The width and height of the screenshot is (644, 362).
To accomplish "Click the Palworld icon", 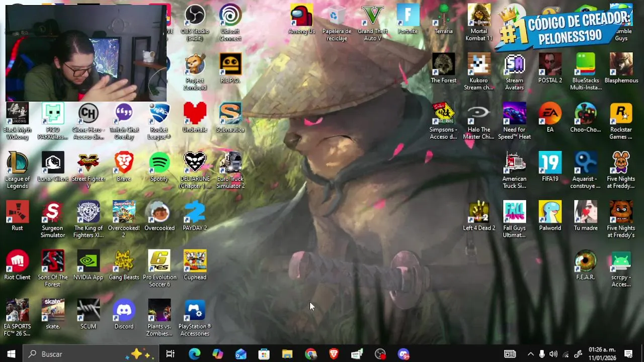I will 550,212.
